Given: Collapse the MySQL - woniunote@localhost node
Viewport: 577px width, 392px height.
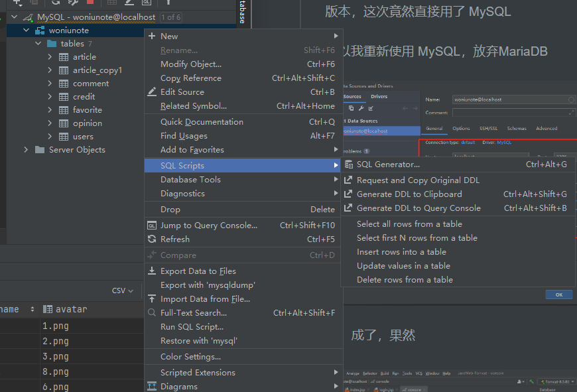Looking at the screenshot, I should point(14,17).
